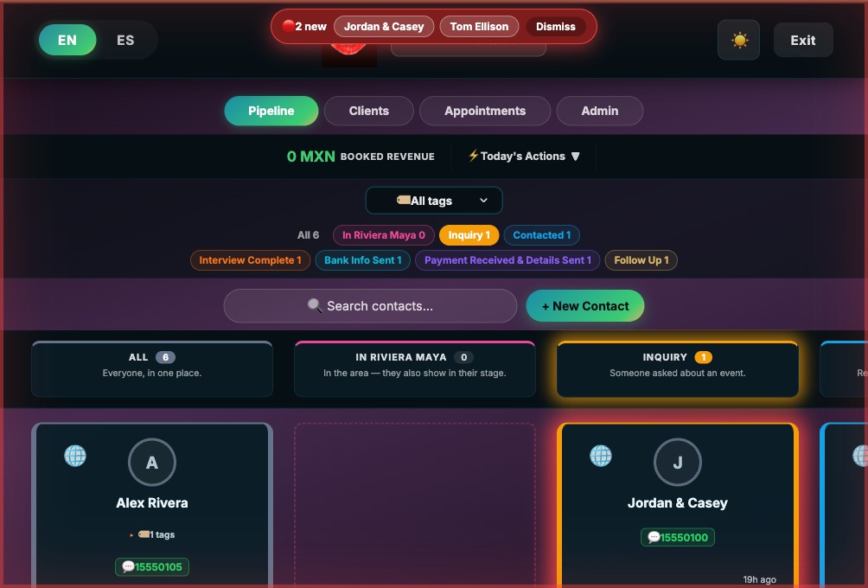
Task: Open the Admin tab
Action: click(599, 111)
